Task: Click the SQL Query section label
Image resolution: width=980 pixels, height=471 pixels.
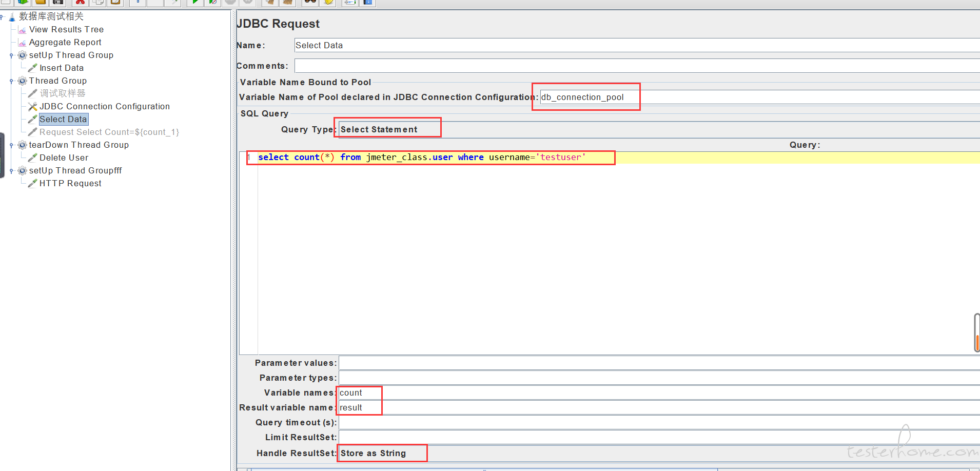Action: click(x=264, y=113)
